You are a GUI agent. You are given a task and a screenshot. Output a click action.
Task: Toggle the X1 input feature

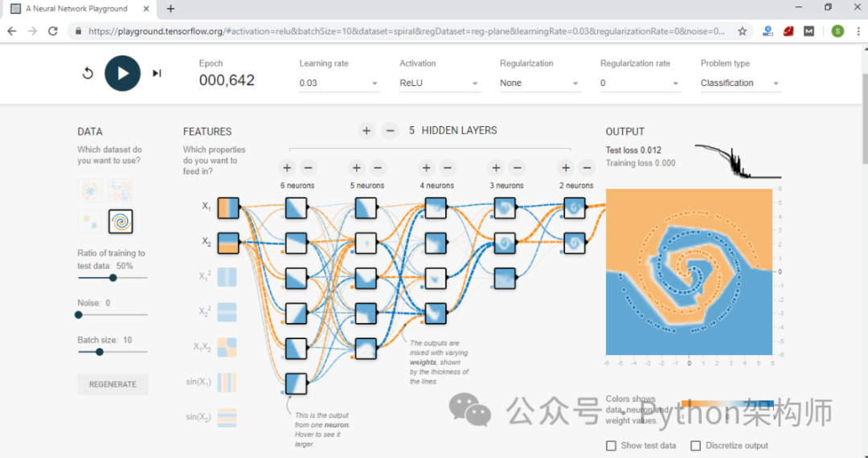point(228,207)
